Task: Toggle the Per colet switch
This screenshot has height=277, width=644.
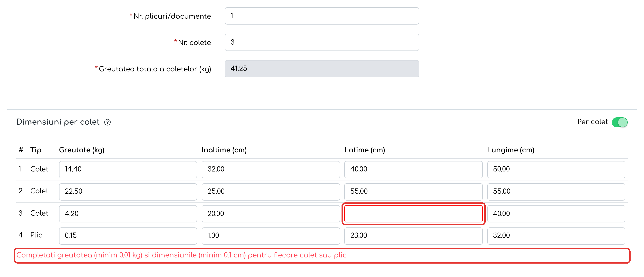Action: click(x=619, y=122)
